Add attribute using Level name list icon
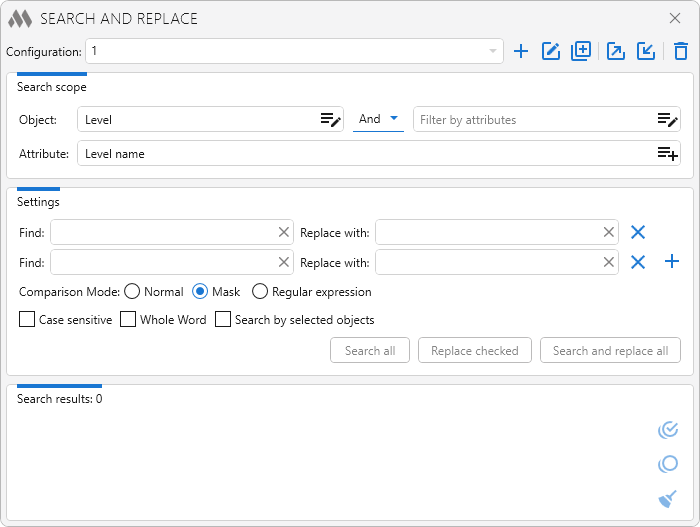The height and width of the screenshot is (527, 700). coord(667,153)
